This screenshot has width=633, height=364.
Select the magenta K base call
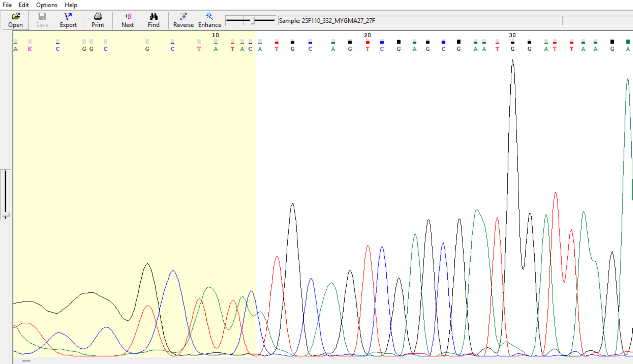[30, 49]
